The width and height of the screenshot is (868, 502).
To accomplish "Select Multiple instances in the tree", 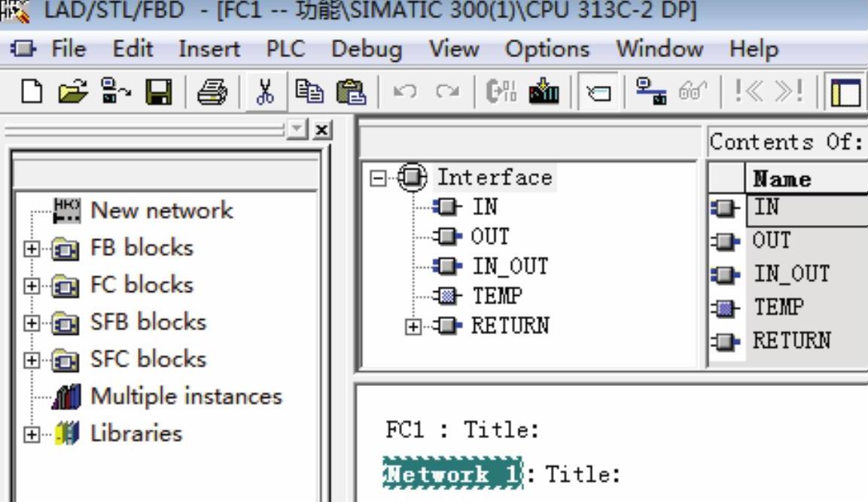I will tap(186, 397).
